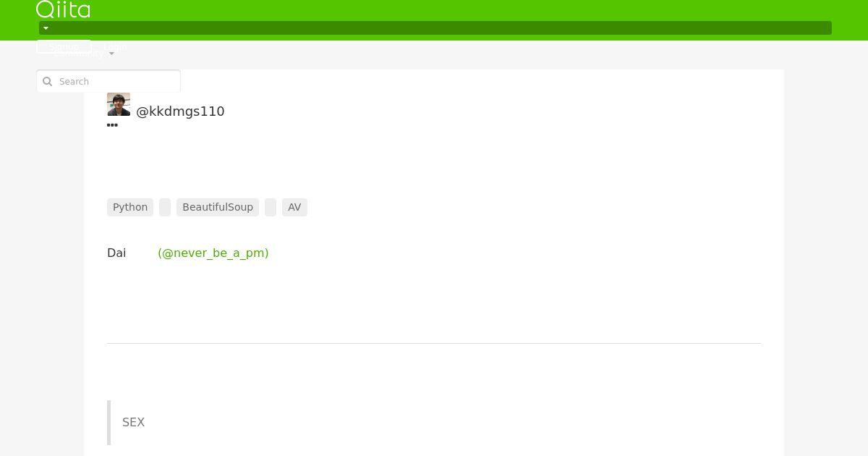Viewport: 868px width, 456px height.
Task: Expand the dark green header dropdown arrow
Action: click(x=46, y=28)
